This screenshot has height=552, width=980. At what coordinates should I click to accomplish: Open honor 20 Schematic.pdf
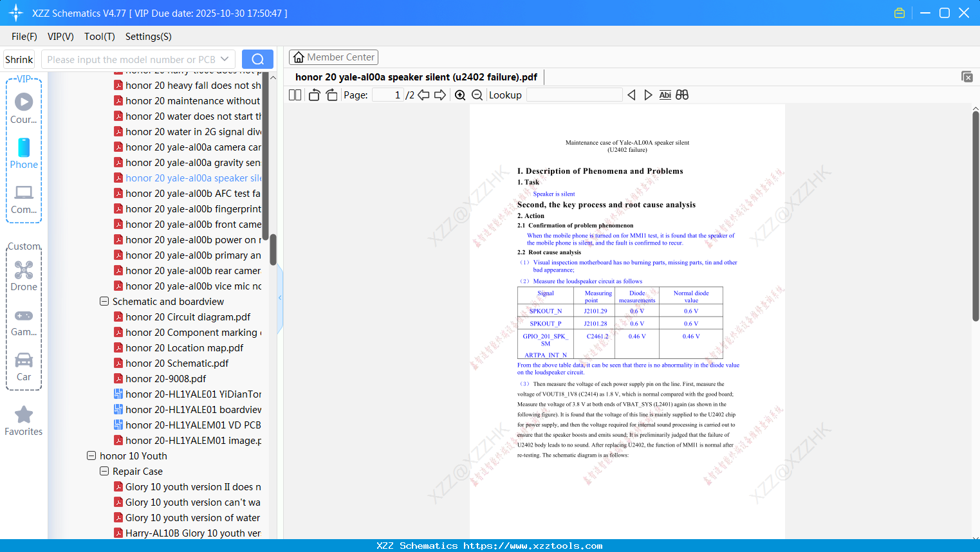(172, 363)
